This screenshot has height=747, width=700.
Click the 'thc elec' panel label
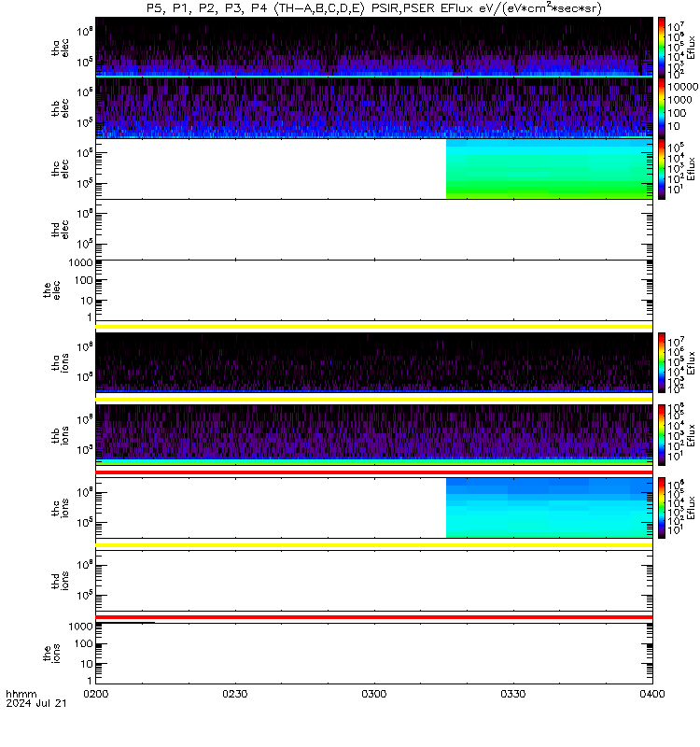(x=60, y=169)
